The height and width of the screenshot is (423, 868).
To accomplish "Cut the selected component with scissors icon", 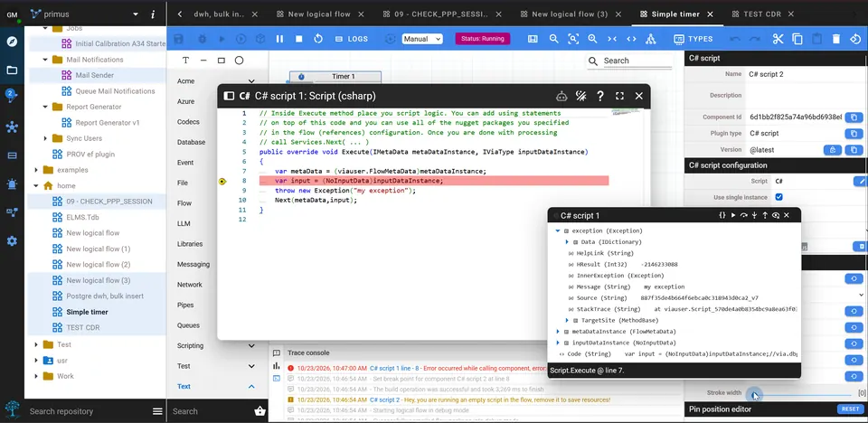I will coord(778,39).
